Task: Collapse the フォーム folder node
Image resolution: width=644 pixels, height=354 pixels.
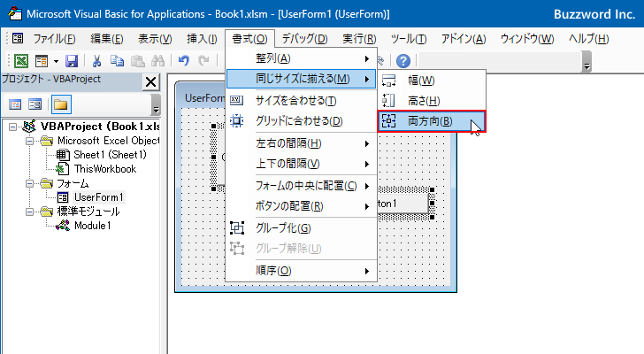Action: 29,183
